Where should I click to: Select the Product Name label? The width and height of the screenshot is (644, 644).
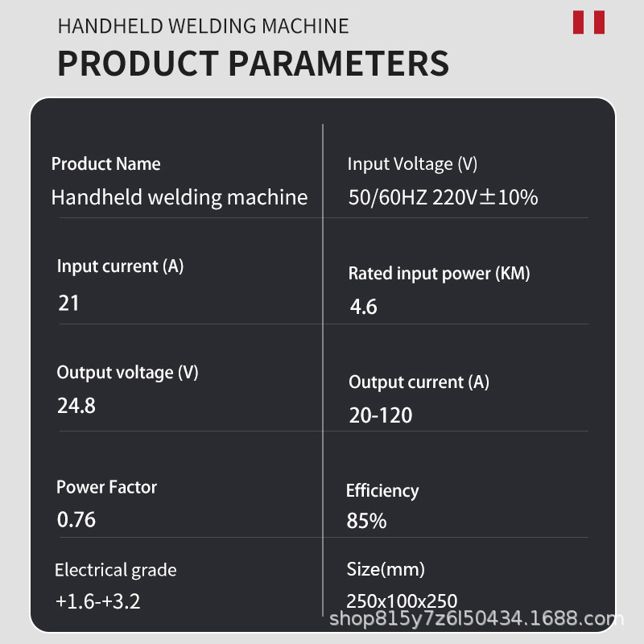tap(105, 164)
